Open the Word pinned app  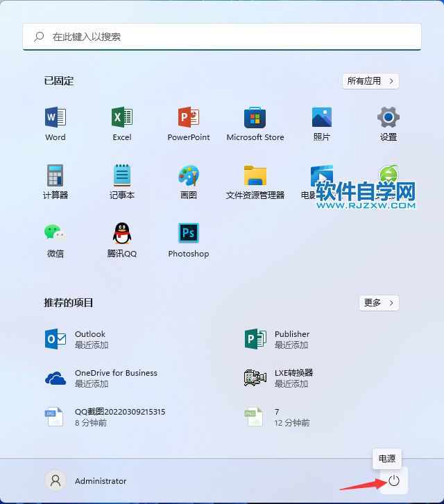[x=55, y=124]
